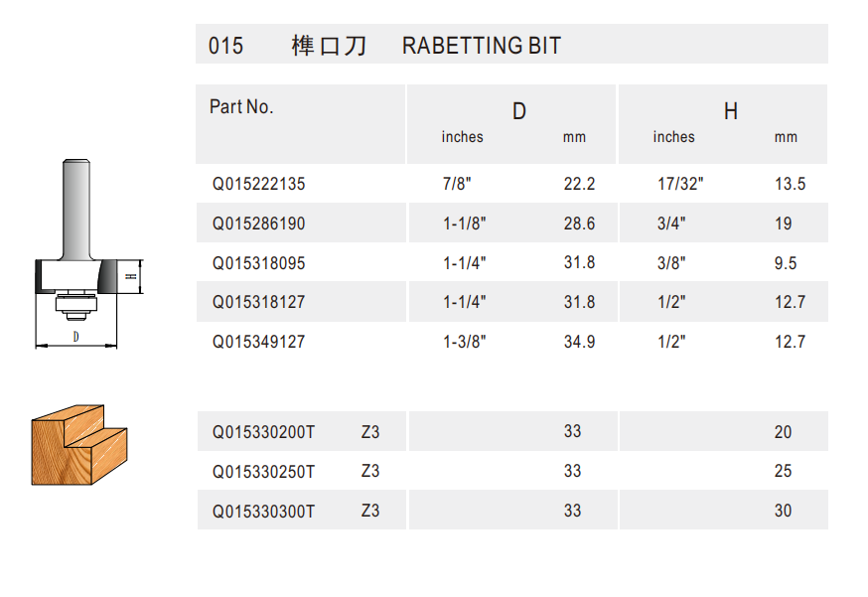Click the wooden rabbet cut profile image
Screen dimensions: 868x597
79,444
